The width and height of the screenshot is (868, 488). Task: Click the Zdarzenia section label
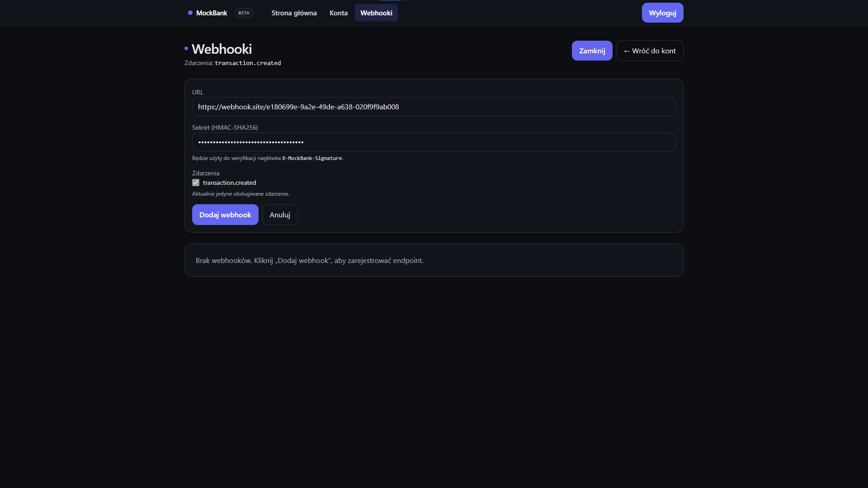coord(206,173)
